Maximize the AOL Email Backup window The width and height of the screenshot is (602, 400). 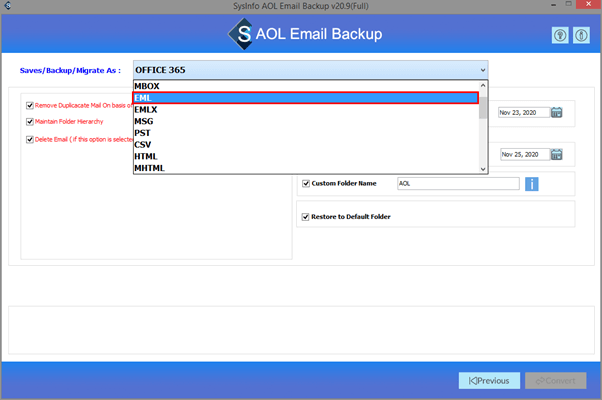[569, 4]
